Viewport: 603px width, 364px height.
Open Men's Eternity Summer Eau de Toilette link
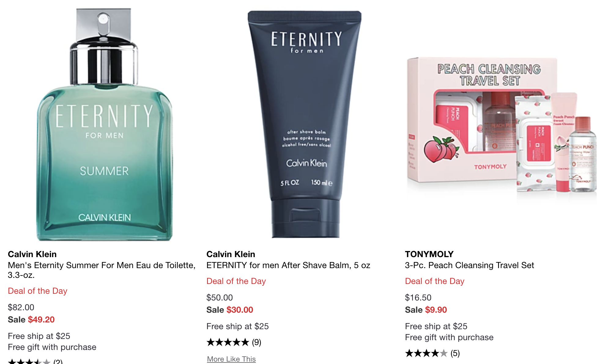pos(102,270)
